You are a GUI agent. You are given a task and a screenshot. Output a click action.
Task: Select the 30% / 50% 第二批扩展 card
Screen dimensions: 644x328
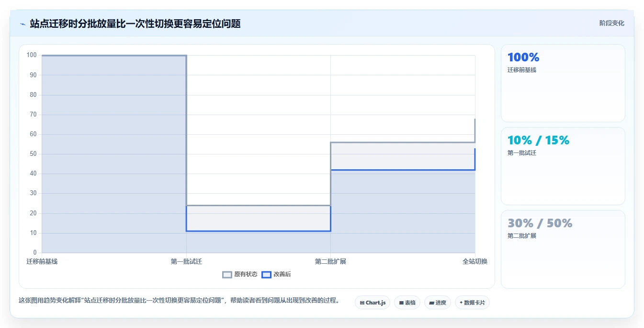click(x=563, y=249)
